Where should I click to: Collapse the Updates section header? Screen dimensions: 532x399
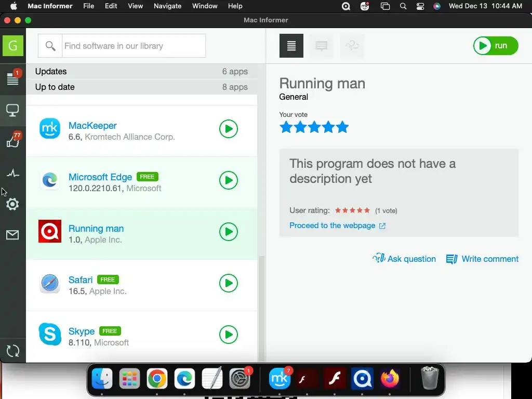click(x=141, y=71)
